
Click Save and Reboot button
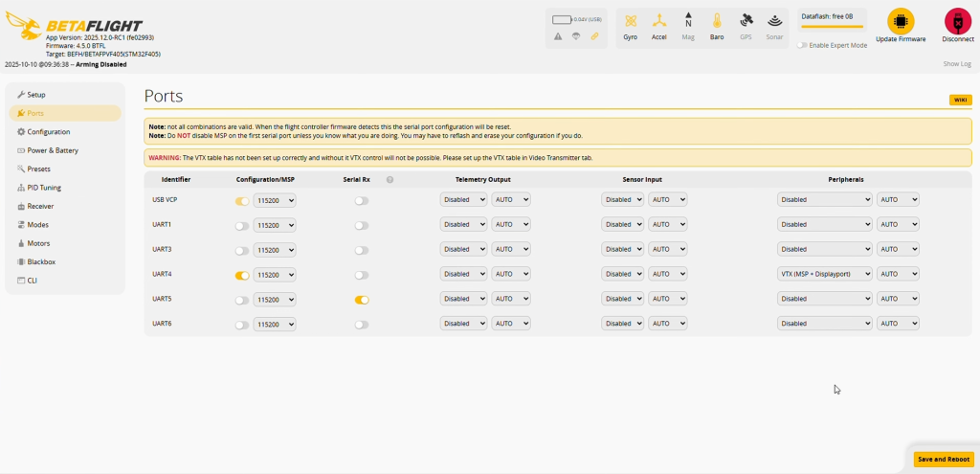pyautogui.click(x=944, y=460)
